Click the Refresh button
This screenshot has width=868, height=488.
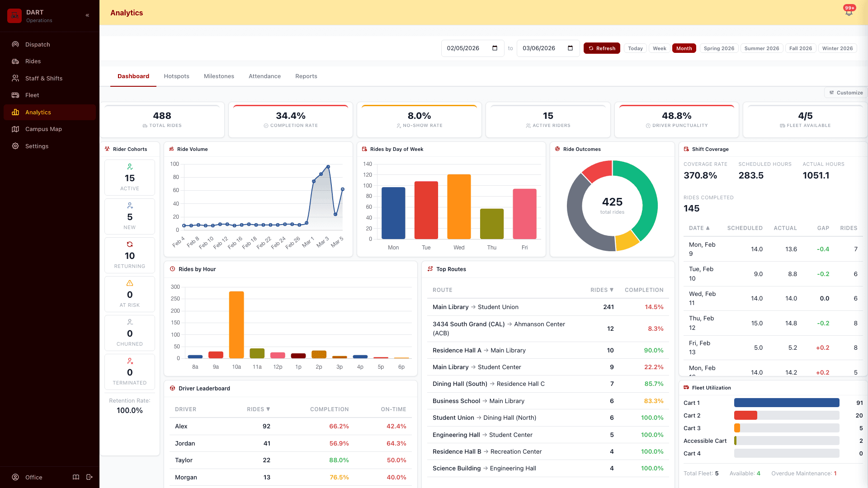click(602, 48)
